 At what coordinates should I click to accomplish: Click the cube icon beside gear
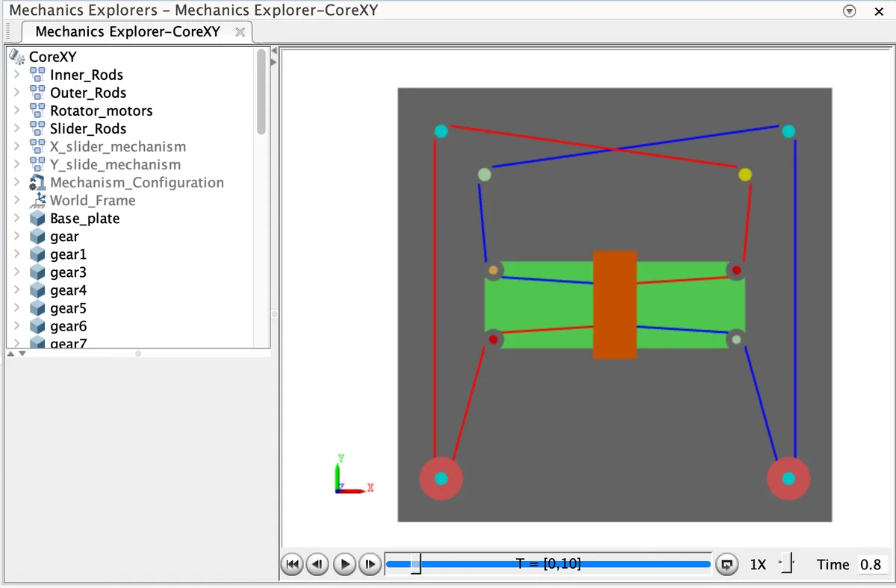pos(37,237)
